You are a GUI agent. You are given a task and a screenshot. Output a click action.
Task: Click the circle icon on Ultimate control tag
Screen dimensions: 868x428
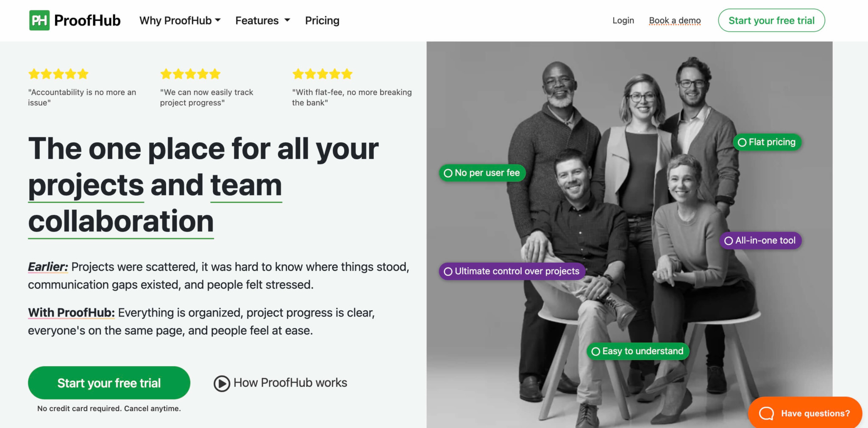[x=448, y=271]
